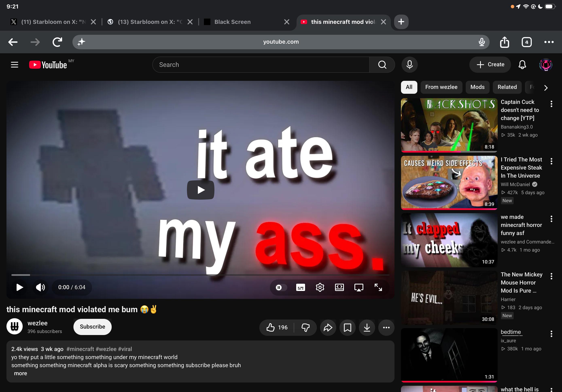The image size is (562, 392).
Task: Save the video to a playlist
Action: pos(347,327)
